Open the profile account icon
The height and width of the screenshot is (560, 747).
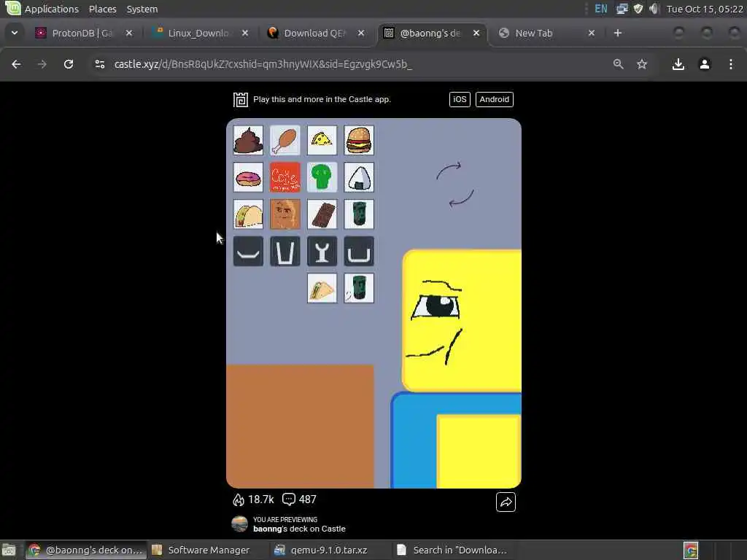click(x=705, y=64)
